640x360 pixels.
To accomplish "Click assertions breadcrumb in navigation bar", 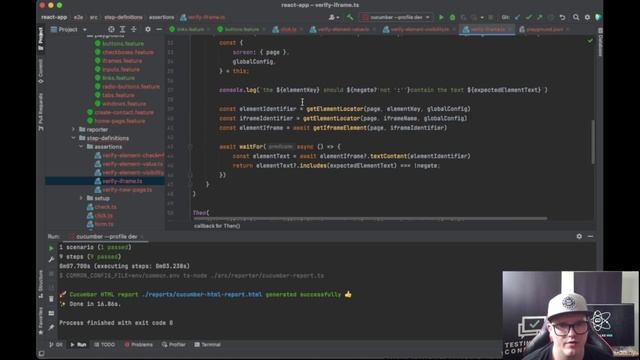I will [x=161, y=17].
